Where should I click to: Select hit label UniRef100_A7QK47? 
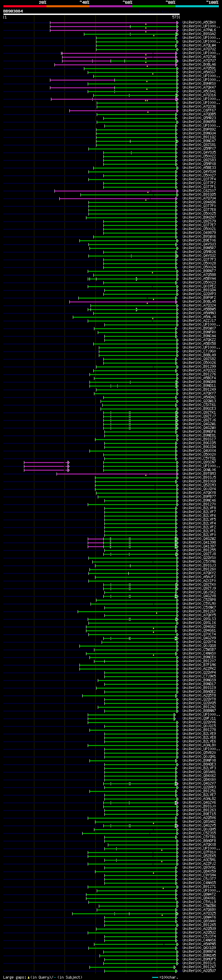click(199, 88)
